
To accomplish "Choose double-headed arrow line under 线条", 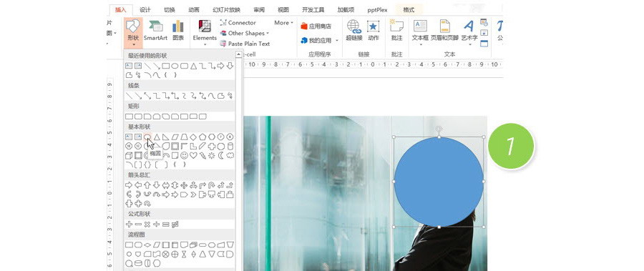I will [147, 96].
